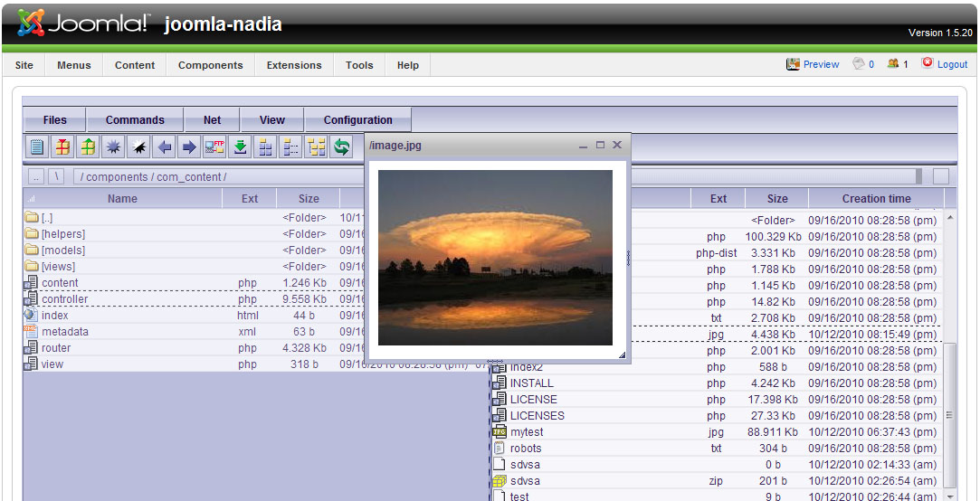
Task: Open the Files menu
Action: 54,120
